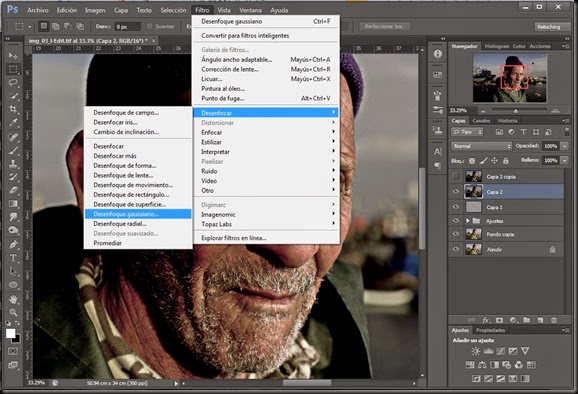Select the Move tool
This screenshot has height=394, width=578.
(x=13, y=56)
